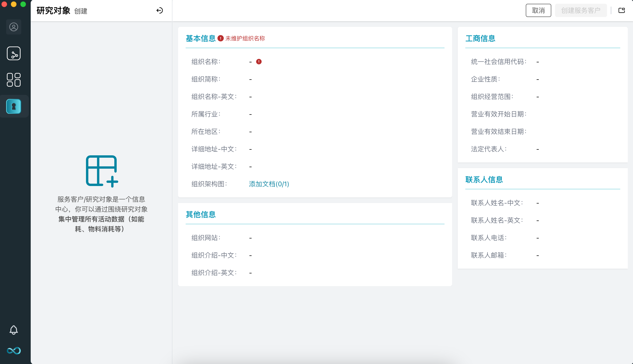Select the 所在地区 field value
This screenshot has width=633, height=364.
250,132
